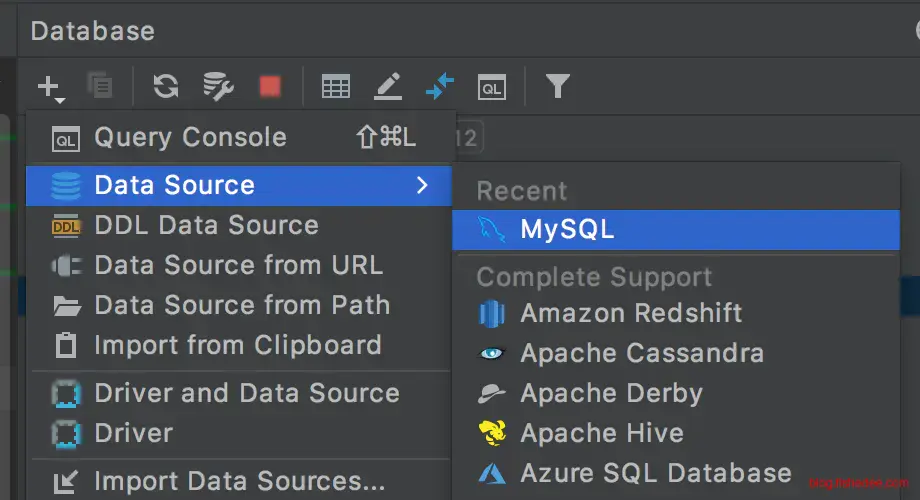Select Driver and Data Source option
Viewport: 920px width, 500px height.
coord(246,394)
